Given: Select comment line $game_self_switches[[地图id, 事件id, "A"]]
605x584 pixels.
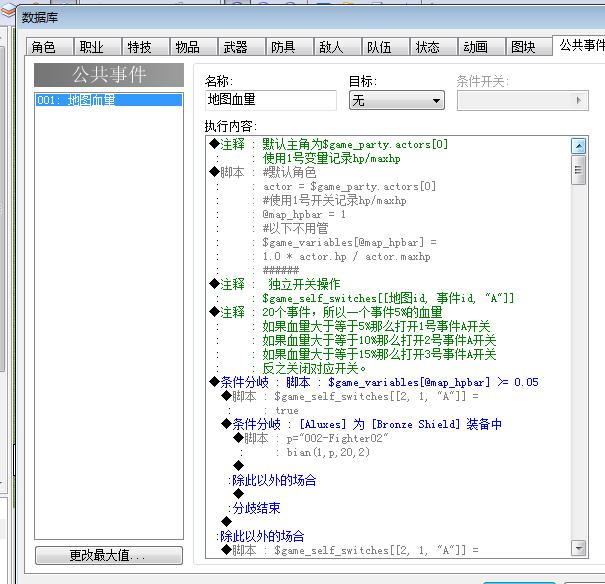Looking at the screenshot, I should [x=388, y=298].
